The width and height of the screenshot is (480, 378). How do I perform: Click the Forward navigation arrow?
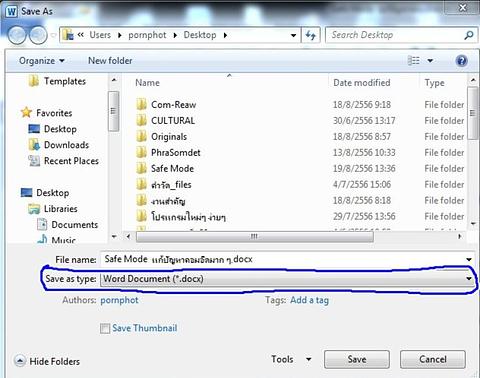point(38,35)
